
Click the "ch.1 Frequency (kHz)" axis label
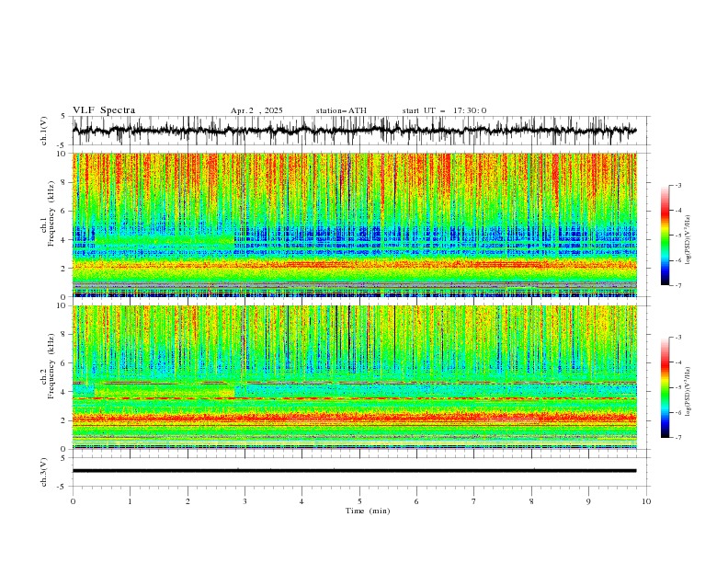[49, 214]
